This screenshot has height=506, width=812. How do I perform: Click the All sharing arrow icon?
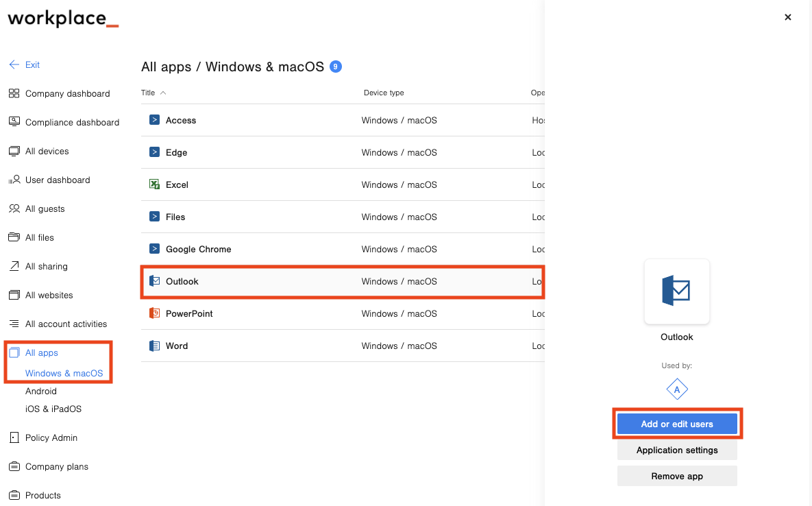[14, 266]
